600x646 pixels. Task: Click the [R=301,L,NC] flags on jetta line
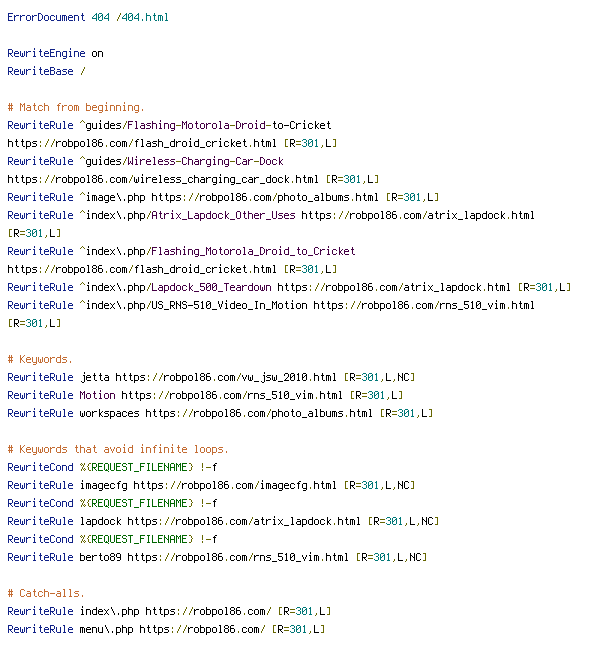pos(379,377)
